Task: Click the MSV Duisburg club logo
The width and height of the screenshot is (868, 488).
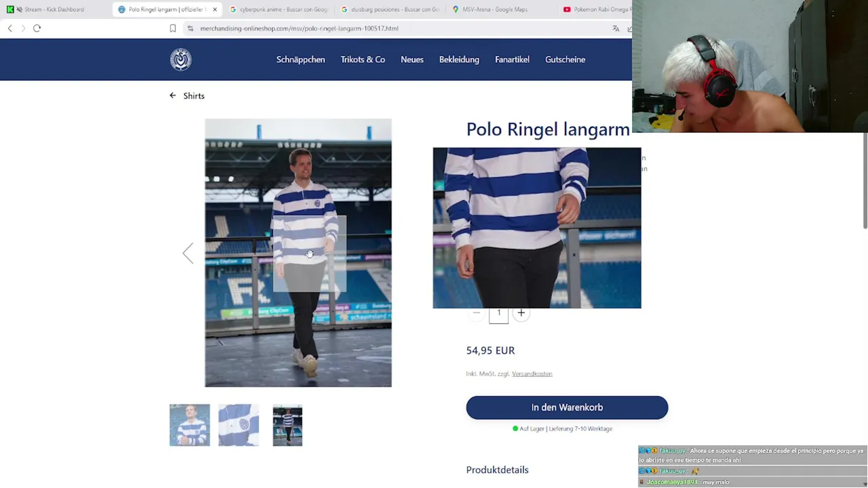Action: [180, 60]
